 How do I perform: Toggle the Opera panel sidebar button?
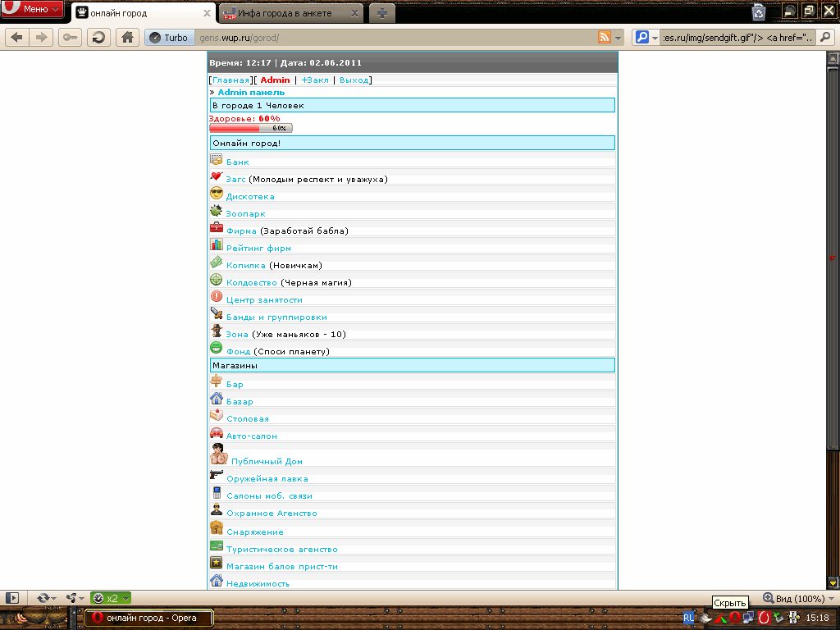point(12,598)
